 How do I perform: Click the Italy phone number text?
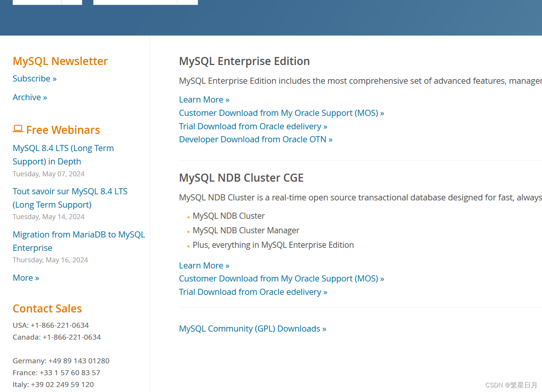tap(53, 384)
